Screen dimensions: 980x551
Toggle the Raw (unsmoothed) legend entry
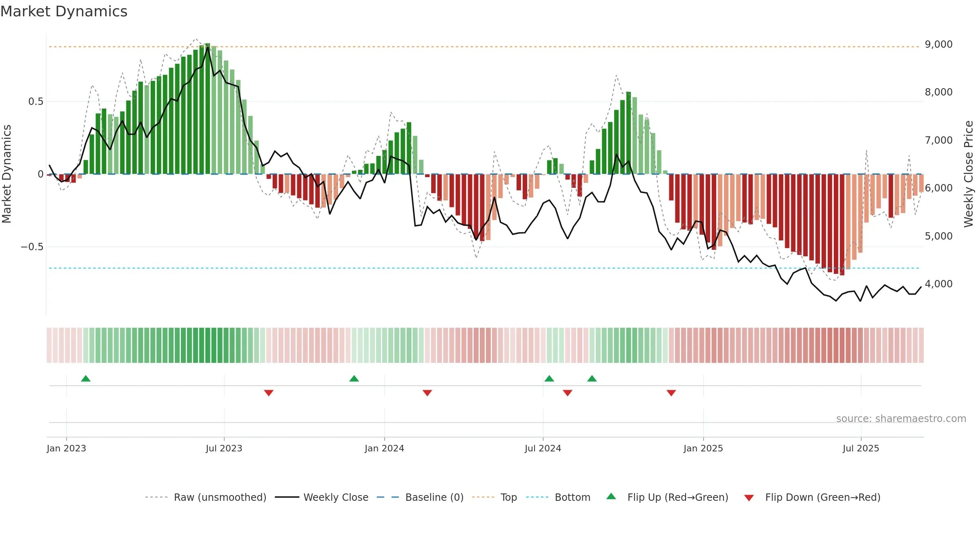coord(205,497)
